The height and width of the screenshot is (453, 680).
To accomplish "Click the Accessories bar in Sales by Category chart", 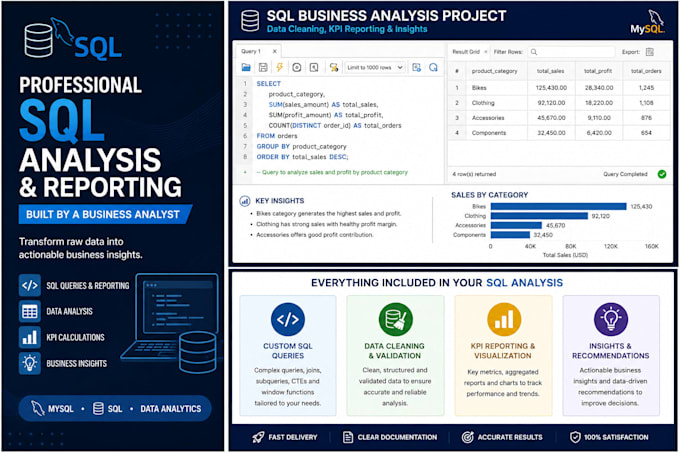I will pos(516,225).
